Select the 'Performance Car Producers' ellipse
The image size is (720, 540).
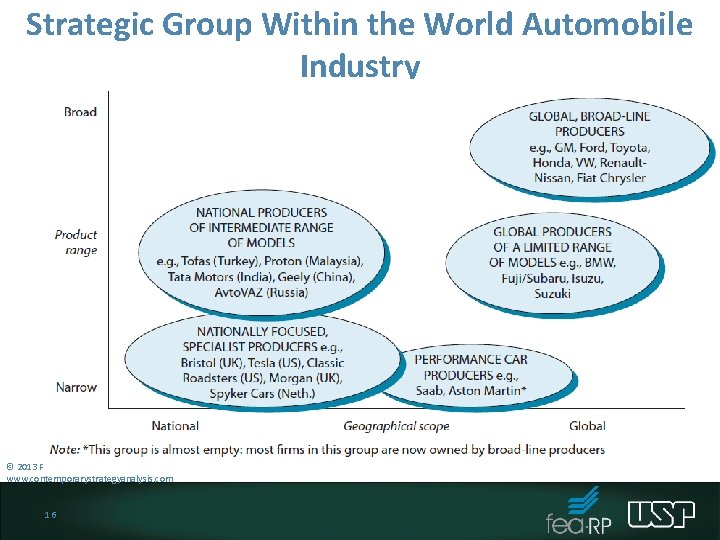(478, 377)
